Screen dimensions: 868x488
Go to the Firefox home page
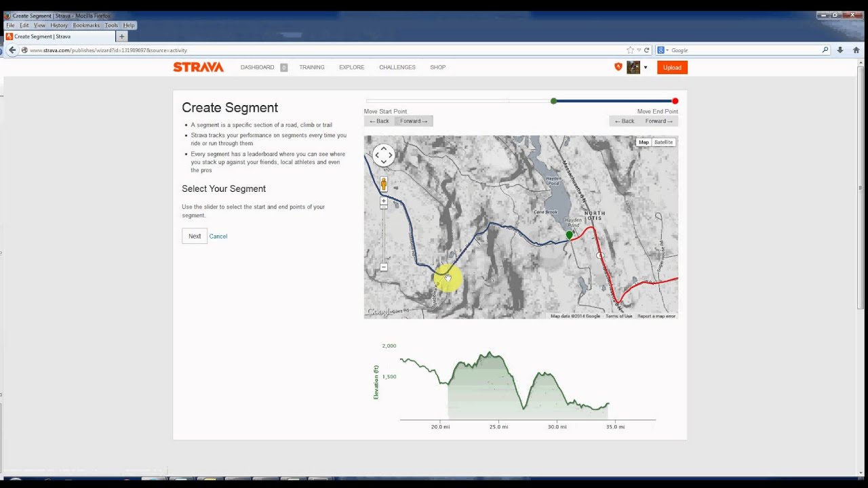click(856, 50)
